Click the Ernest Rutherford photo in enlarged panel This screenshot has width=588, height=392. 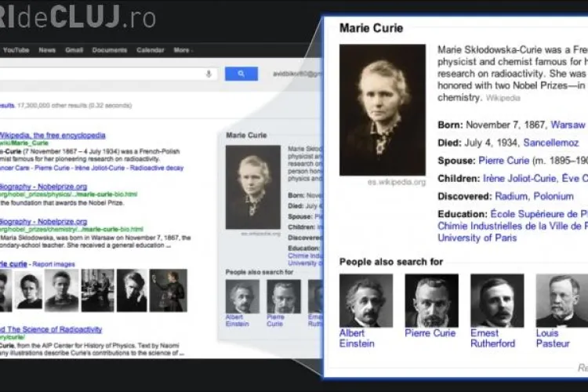coord(497,300)
